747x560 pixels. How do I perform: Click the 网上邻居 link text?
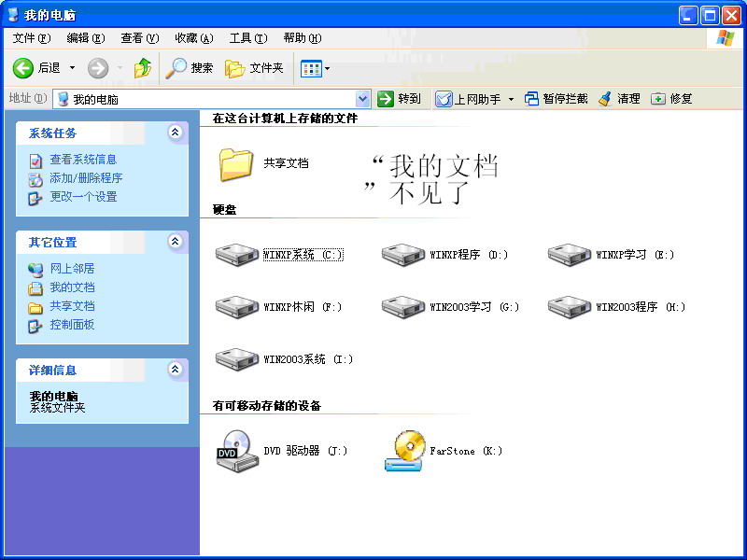coord(73,269)
